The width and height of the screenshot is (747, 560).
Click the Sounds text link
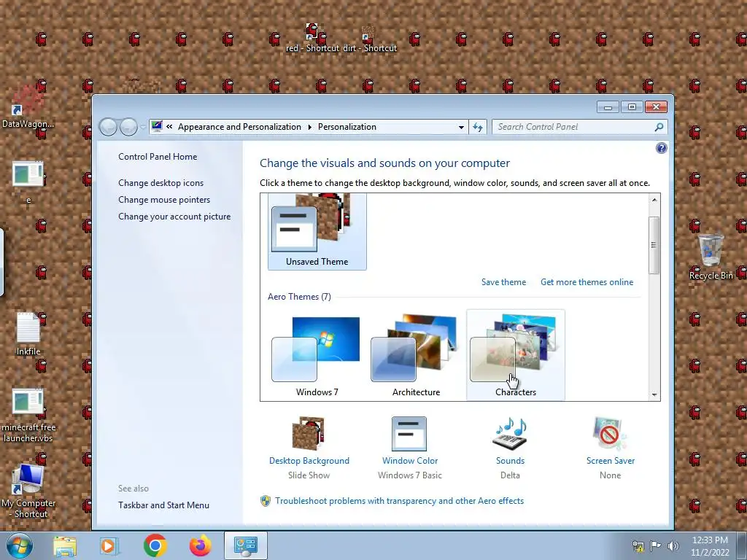[510, 461]
